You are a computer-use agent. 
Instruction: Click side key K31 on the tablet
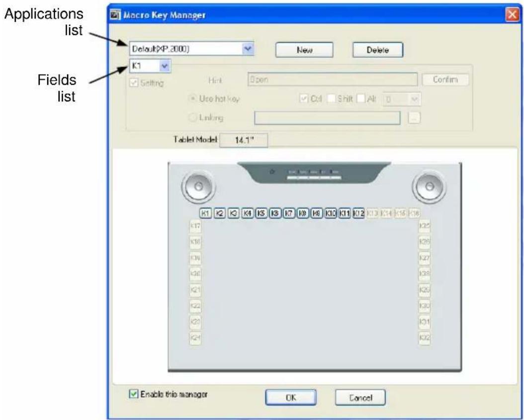point(425,322)
